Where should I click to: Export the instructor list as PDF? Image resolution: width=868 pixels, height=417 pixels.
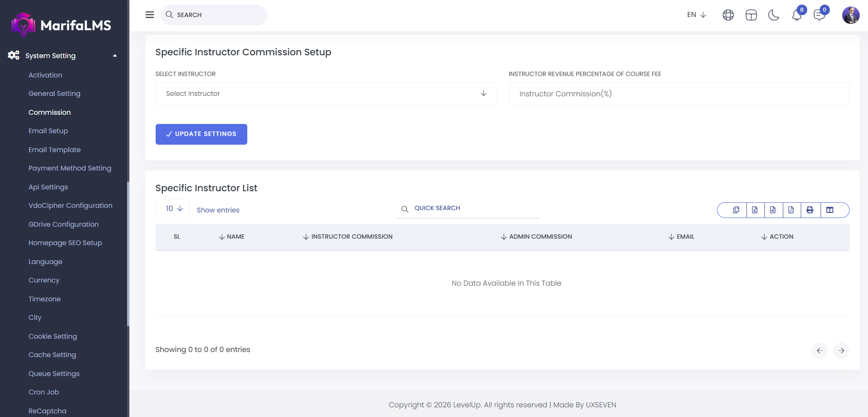(x=791, y=210)
